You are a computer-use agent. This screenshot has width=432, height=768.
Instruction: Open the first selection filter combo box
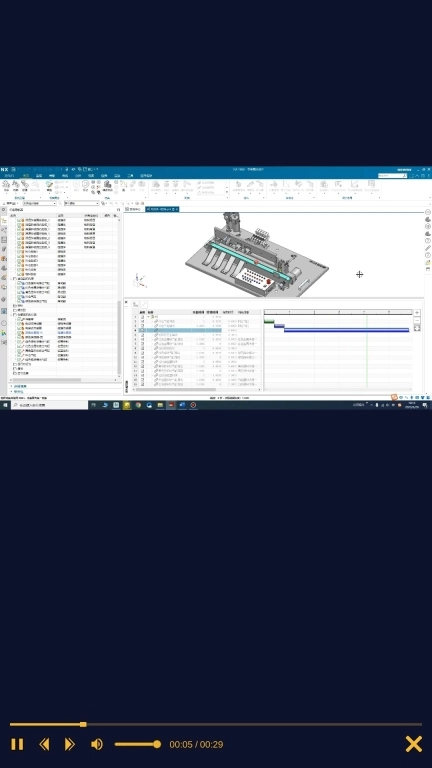pos(40,203)
